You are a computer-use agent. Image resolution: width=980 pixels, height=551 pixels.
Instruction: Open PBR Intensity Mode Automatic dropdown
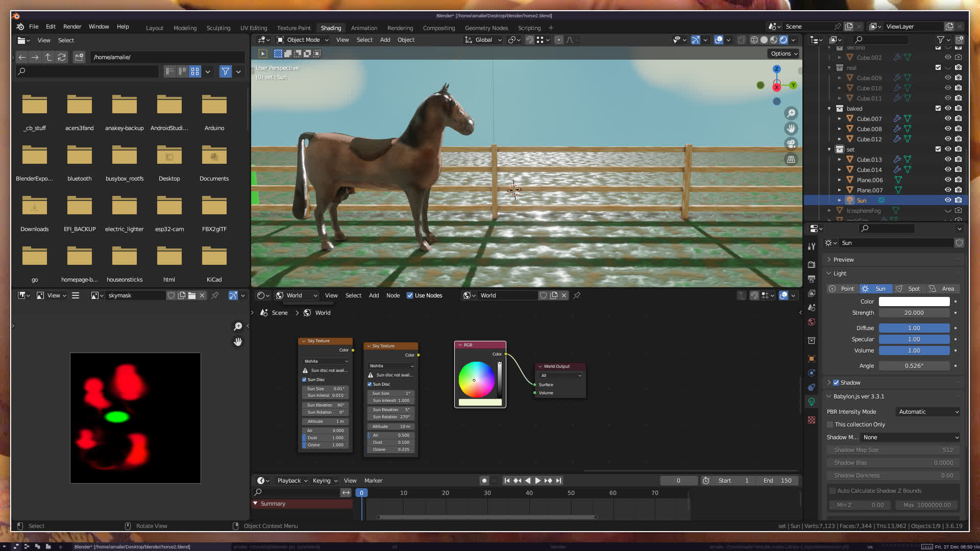click(x=928, y=412)
